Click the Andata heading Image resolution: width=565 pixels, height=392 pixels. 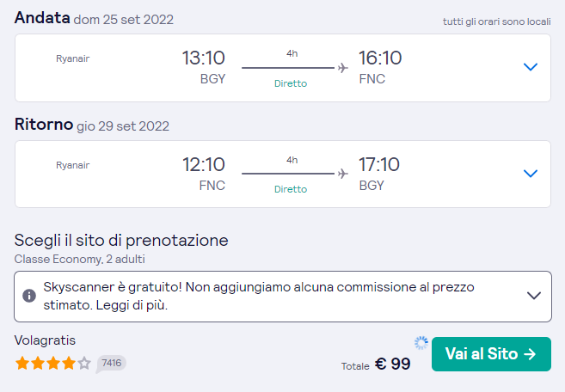pyautogui.click(x=42, y=17)
